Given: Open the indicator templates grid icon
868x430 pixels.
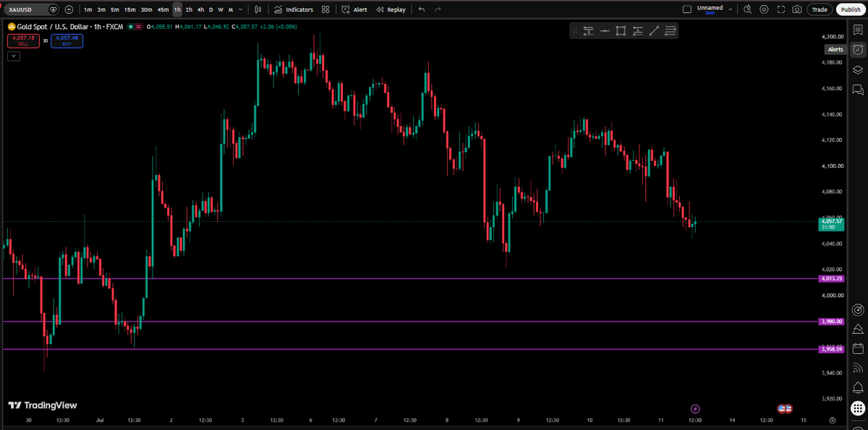Looking at the screenshot, I should (x=325, y=9).
